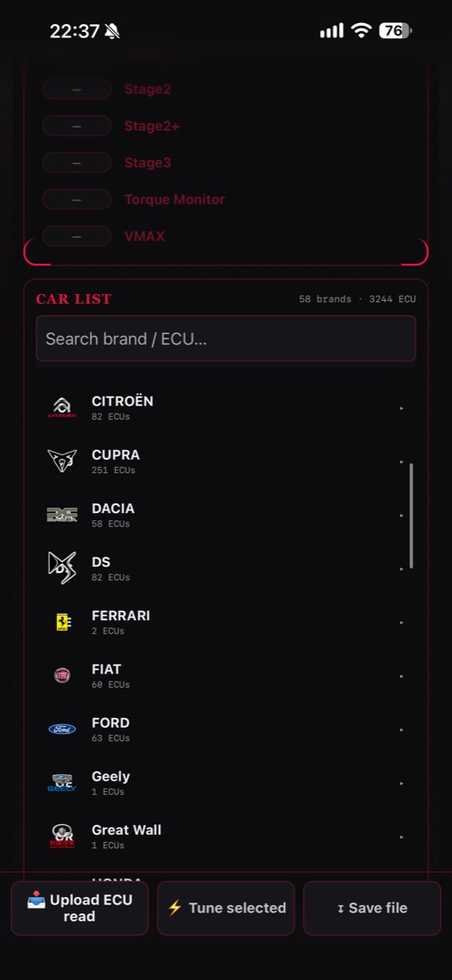452x980 pixels.
Task: Open the CUPRA 251 ECUs entry
Action: point(226,461)
